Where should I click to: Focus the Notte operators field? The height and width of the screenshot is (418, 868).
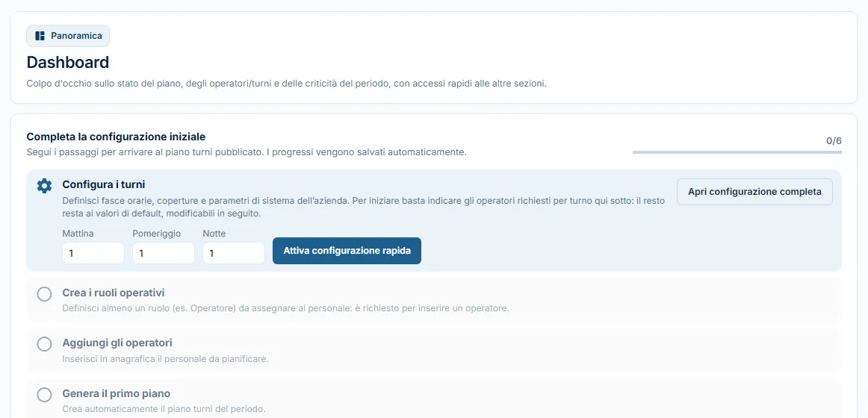[234, 253]
